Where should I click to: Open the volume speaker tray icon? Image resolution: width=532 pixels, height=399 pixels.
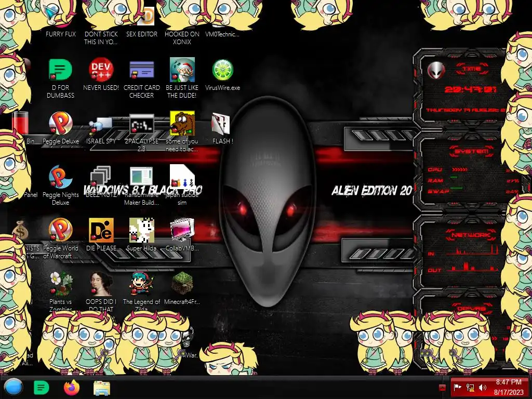point(483,387)
